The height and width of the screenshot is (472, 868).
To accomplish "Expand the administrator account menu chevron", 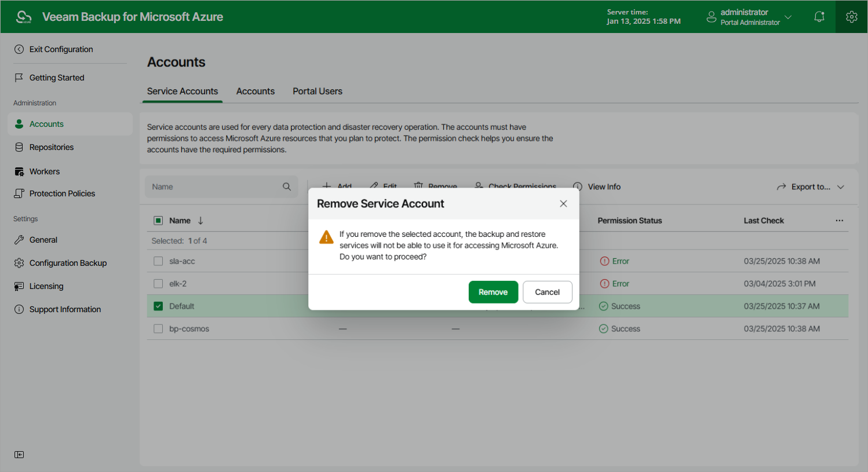I will click(788, 17).
